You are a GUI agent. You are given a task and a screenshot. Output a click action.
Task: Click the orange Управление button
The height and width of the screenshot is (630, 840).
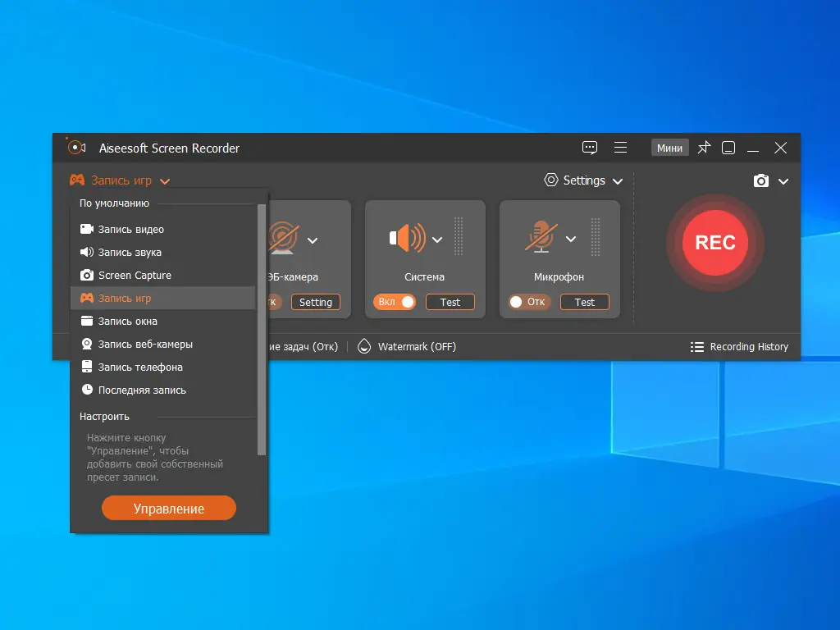(x=169, y=508)
